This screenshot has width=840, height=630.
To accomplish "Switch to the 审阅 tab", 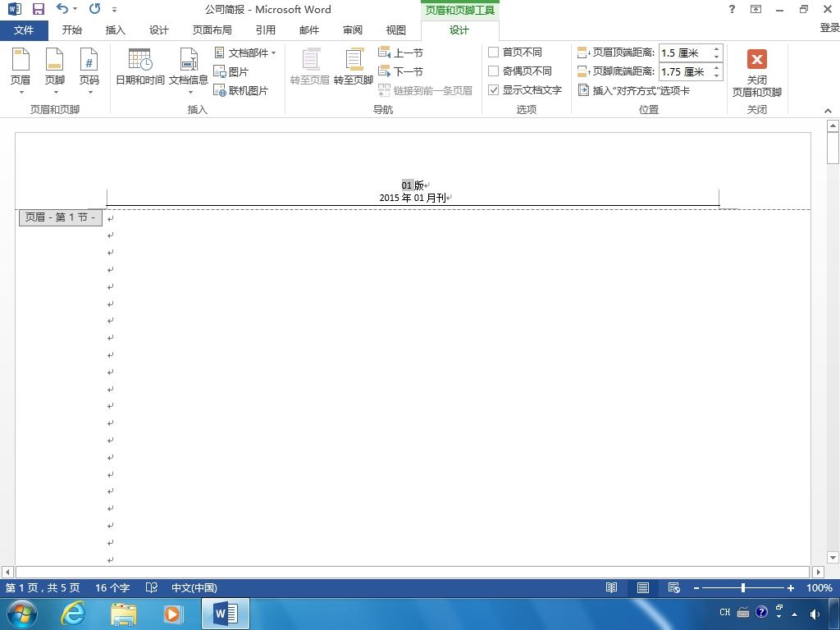I will (x=353, y=30).
